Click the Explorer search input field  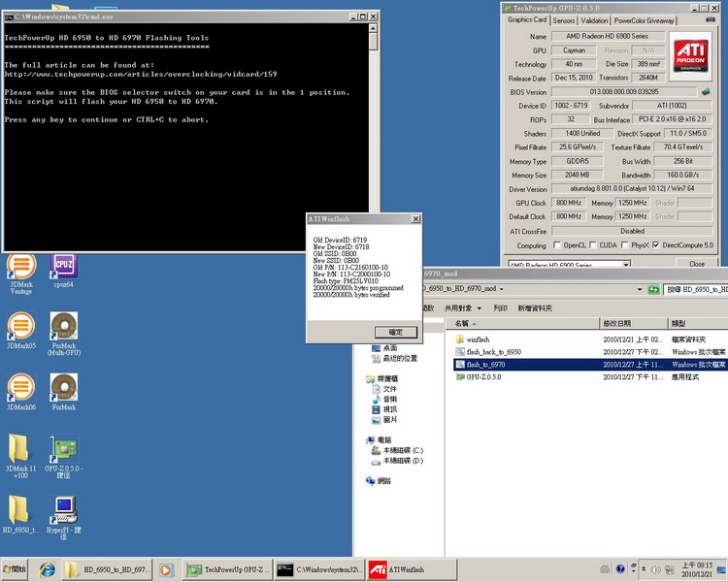click(696, 290)
